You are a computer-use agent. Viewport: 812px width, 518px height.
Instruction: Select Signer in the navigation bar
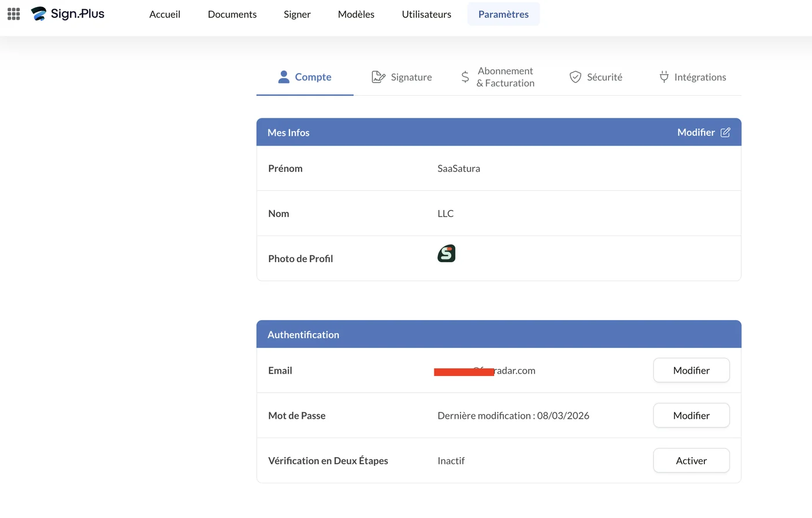[x=297, y=14]
